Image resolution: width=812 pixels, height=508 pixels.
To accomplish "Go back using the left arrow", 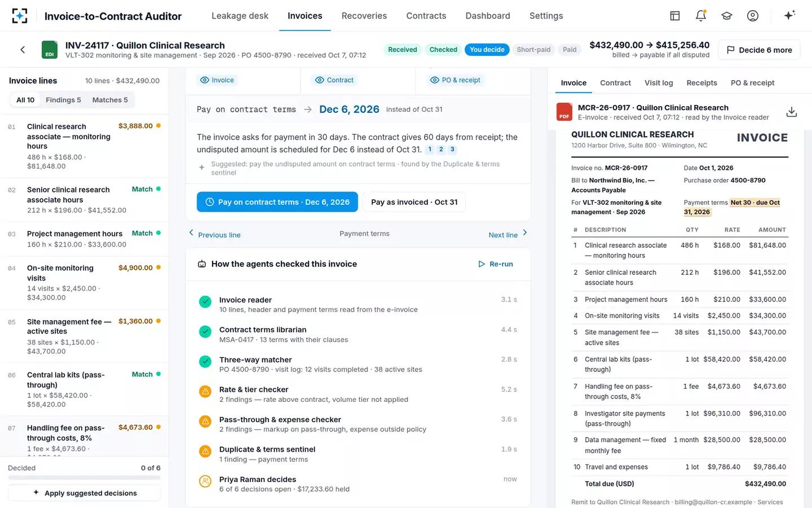I will tap(23, 50).
